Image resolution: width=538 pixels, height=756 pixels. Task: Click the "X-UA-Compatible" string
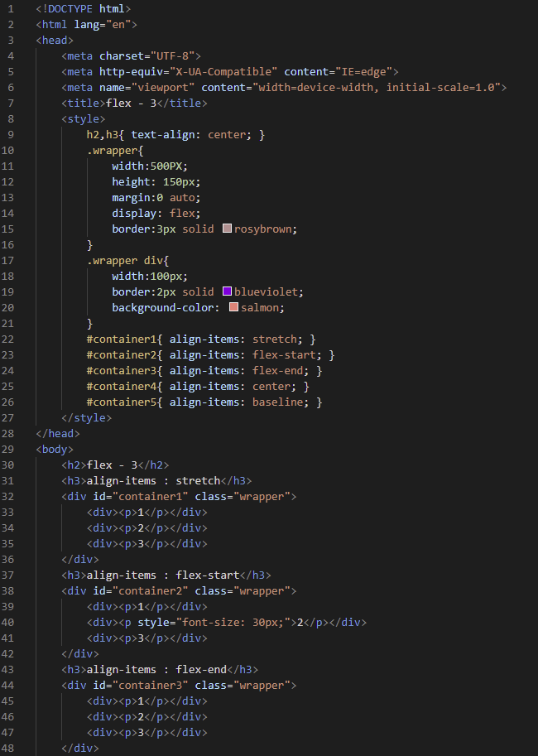223,71
